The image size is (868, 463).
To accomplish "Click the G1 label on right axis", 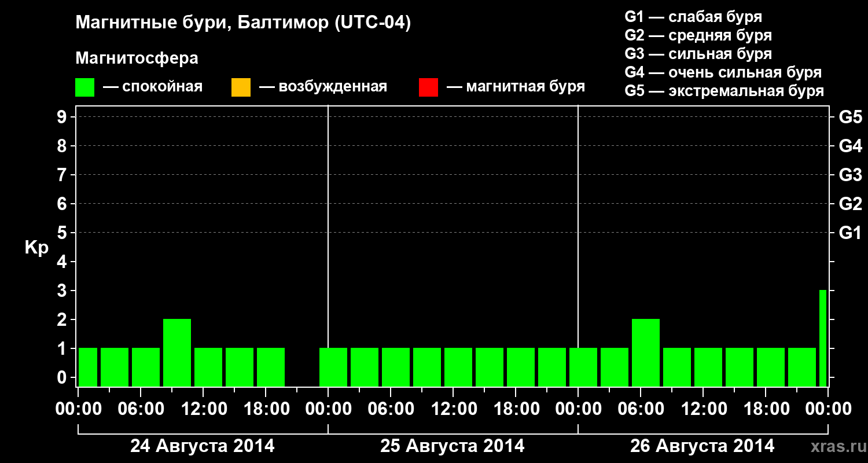I will (851, 233).
